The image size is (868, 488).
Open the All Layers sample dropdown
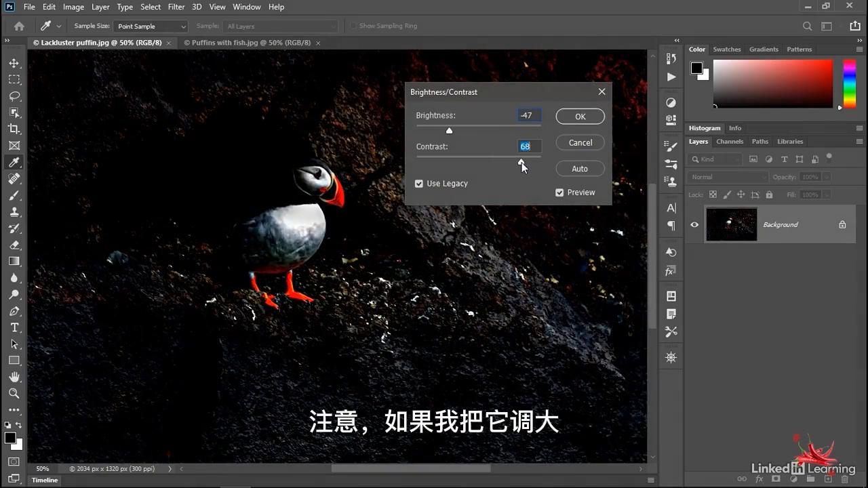pyautogui.click(x=281, y=26)
